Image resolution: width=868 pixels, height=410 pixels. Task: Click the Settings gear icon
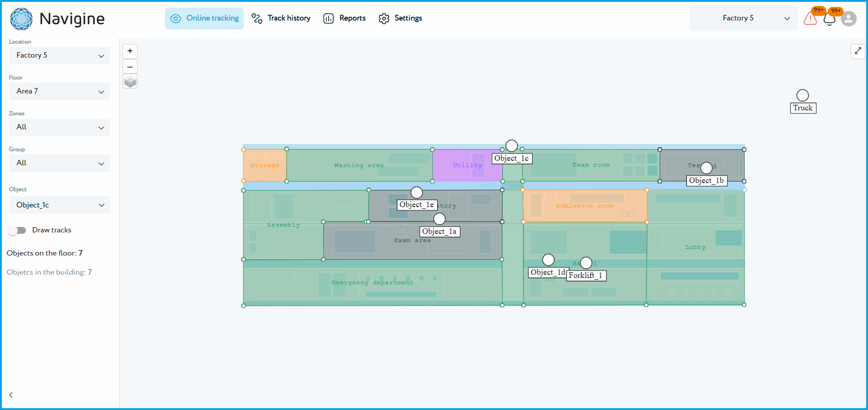[x=384, y=18]
